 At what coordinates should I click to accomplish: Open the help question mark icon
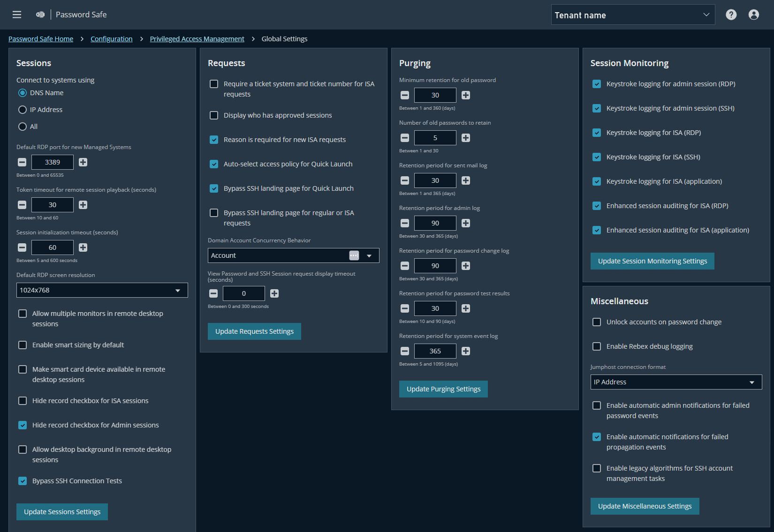pos(731,15)
